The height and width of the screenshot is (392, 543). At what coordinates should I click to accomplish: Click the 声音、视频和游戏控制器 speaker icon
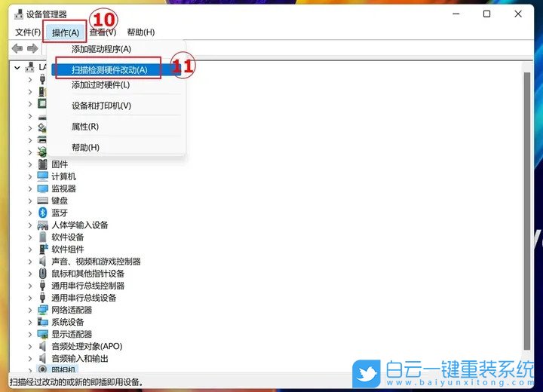[42, 261]
